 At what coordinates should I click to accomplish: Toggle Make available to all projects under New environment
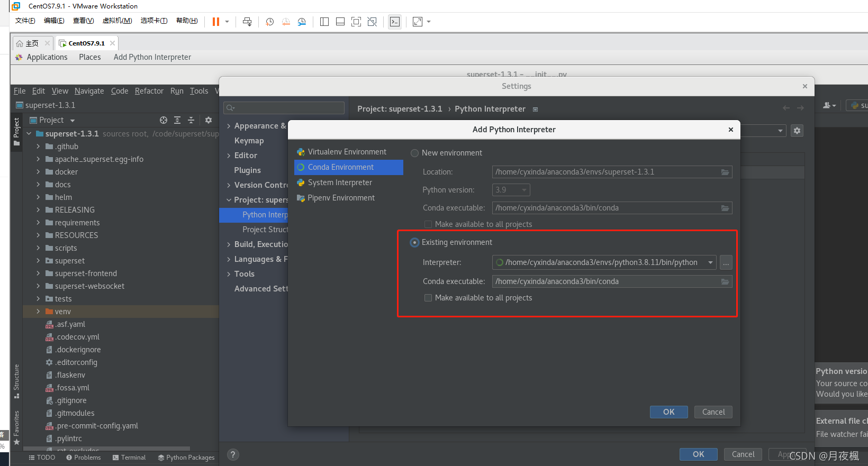coord(428,224)
